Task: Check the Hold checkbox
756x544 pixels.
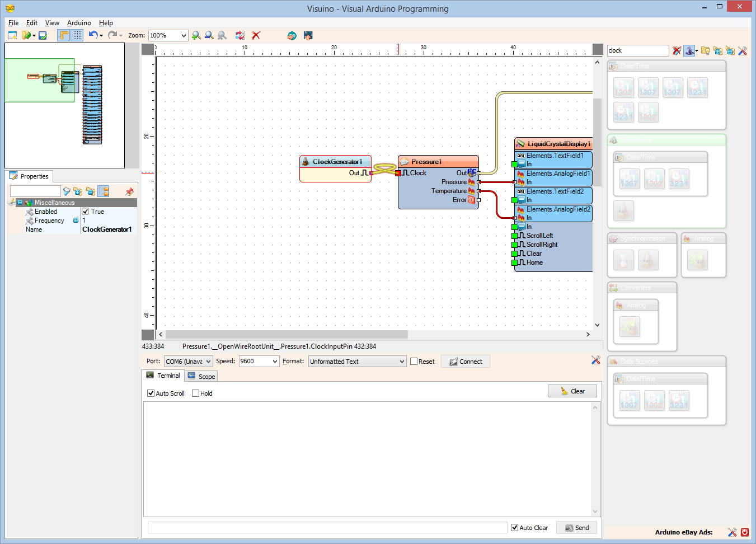Action: [195, 393]
